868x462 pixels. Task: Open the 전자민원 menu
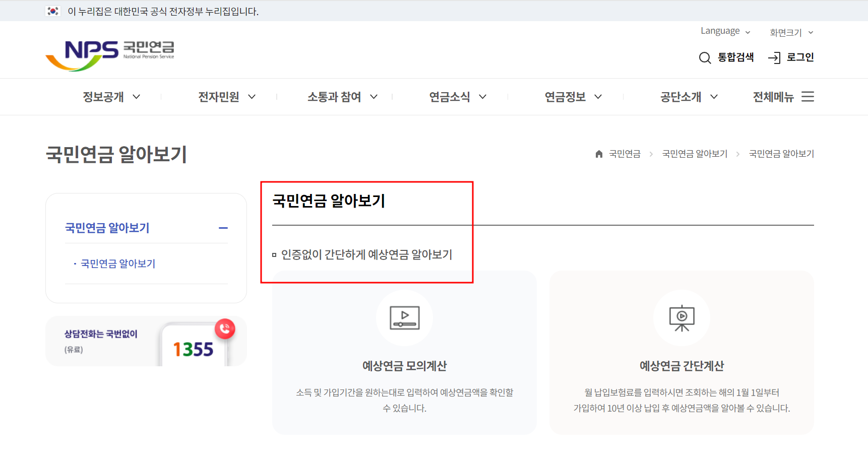pos(218,97)
